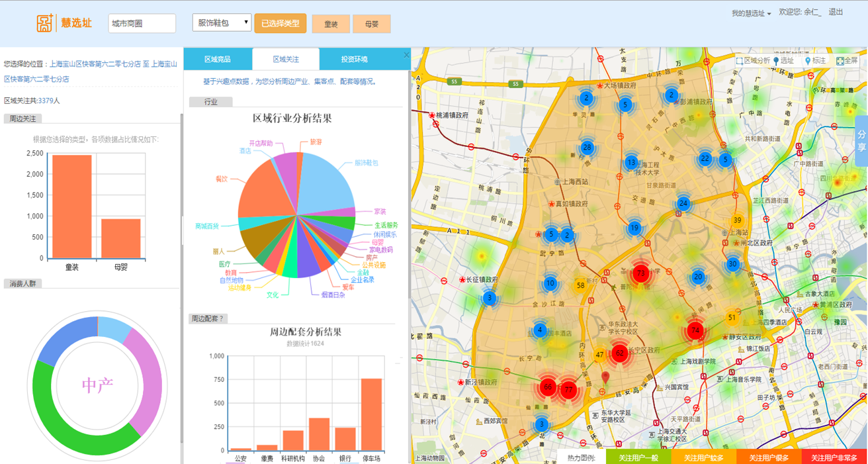This screenshot has height=464, width=868.
Task: Click the blue cluster marker numbered 28
Action: 587,147
